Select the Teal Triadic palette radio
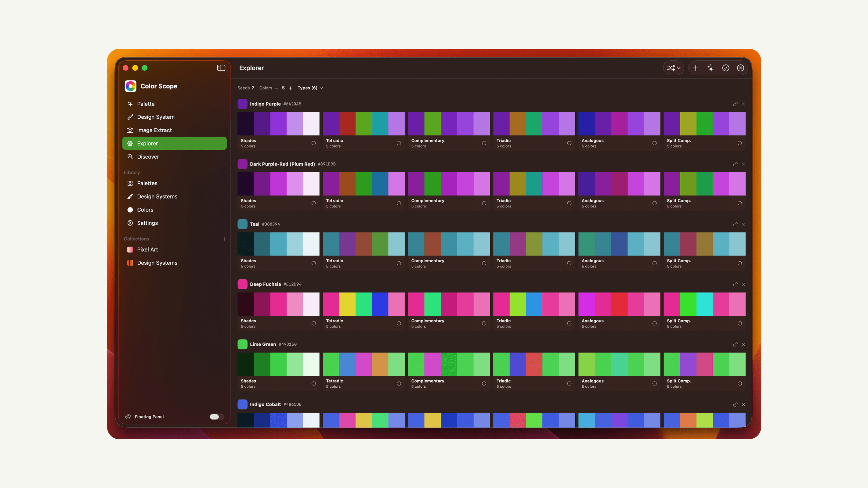 [x=570, y=263]
